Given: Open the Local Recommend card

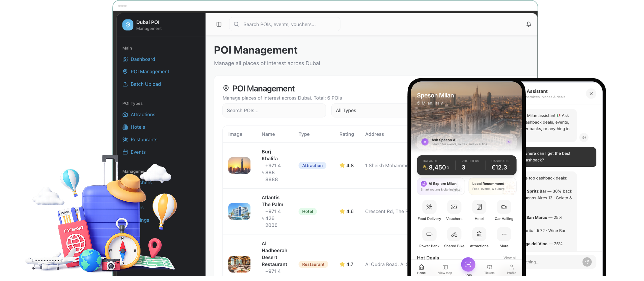Looking at the screenshot, I should point(492,186).
